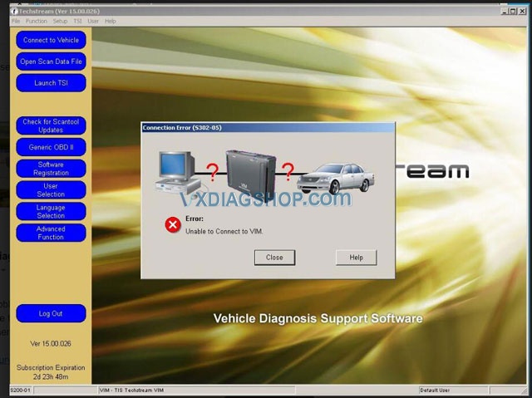Close the Techstream window
Viewport: 532px width, 398px height.
coord(523,11)
